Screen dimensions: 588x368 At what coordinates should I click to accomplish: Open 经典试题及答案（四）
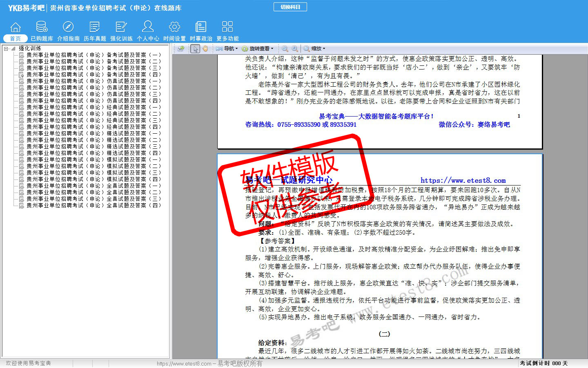pos(94,127)
